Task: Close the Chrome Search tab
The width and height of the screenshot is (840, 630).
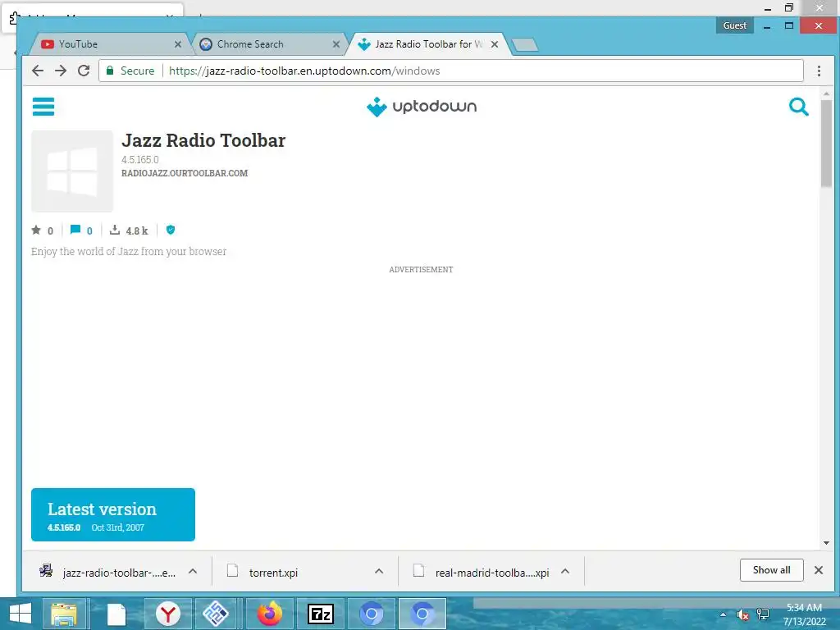Action: [x=336, y=44]
